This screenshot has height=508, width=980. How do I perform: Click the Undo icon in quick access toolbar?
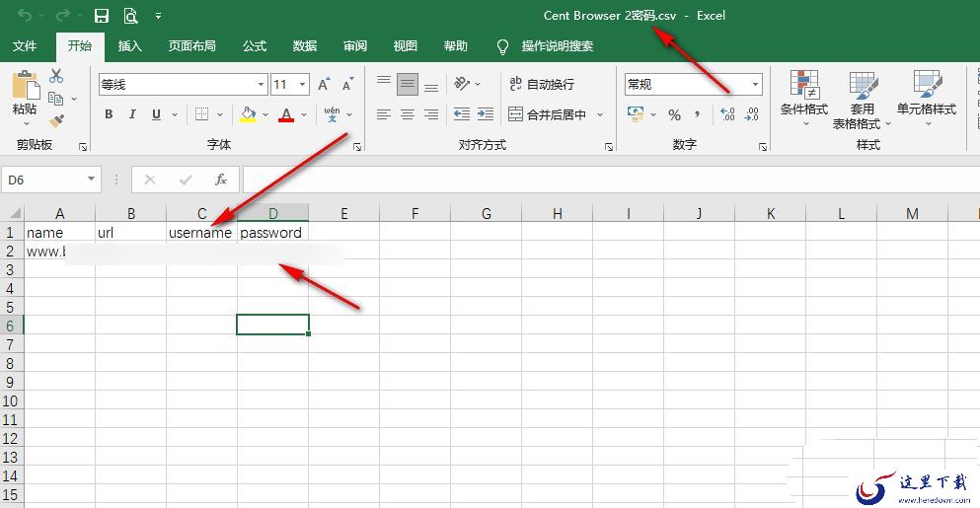tap(25, 15)
